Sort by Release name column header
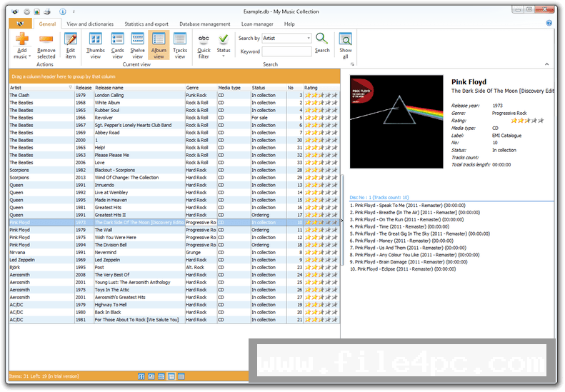 (139, 88)
